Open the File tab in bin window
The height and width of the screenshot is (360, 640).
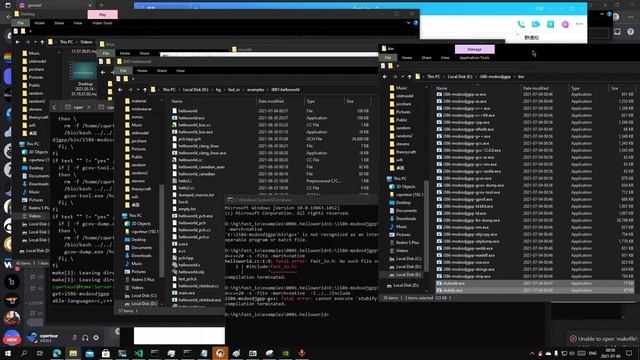[388, 58]
